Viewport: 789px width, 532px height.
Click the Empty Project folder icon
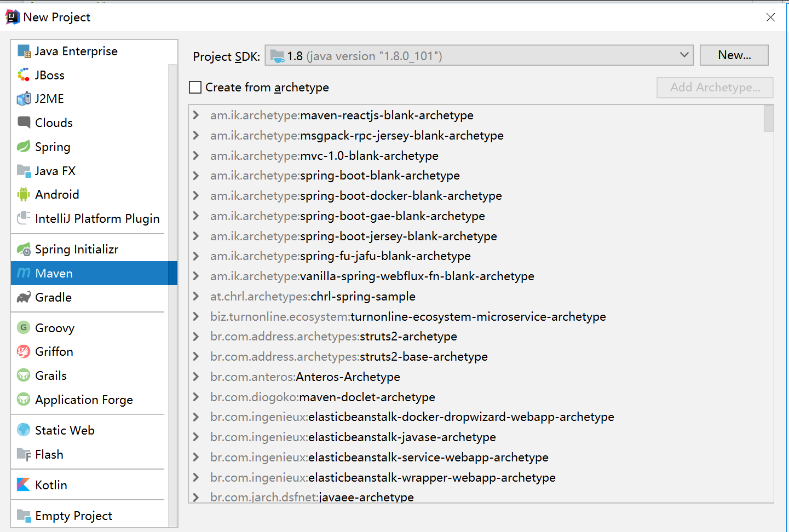(x=24, y=516)
